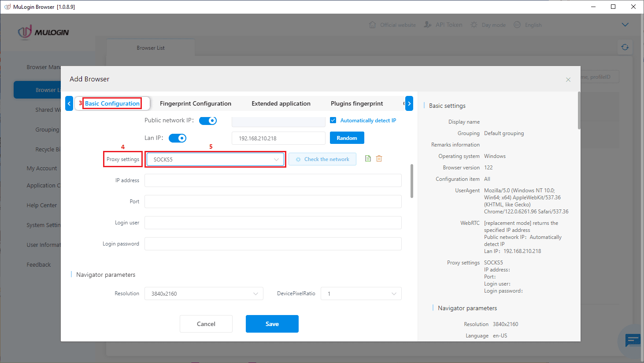This screenshot has width=644, height=363.
Task: Click the Random Lan IP button
Action: [x=347, y=138]
